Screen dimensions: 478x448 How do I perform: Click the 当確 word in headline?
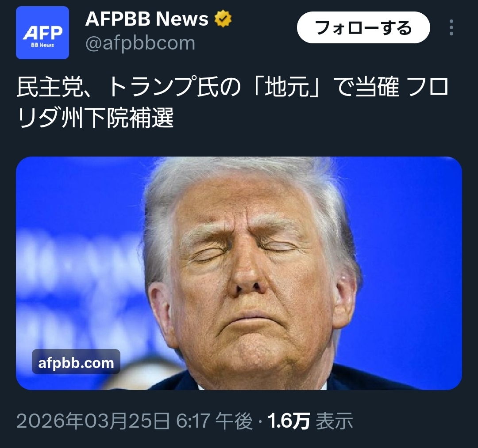377,87
